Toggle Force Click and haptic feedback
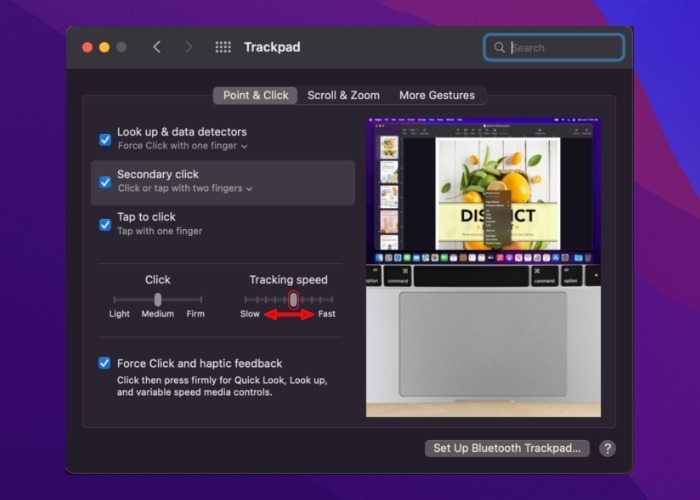The image size is (700, 500). tap(105, 363)
